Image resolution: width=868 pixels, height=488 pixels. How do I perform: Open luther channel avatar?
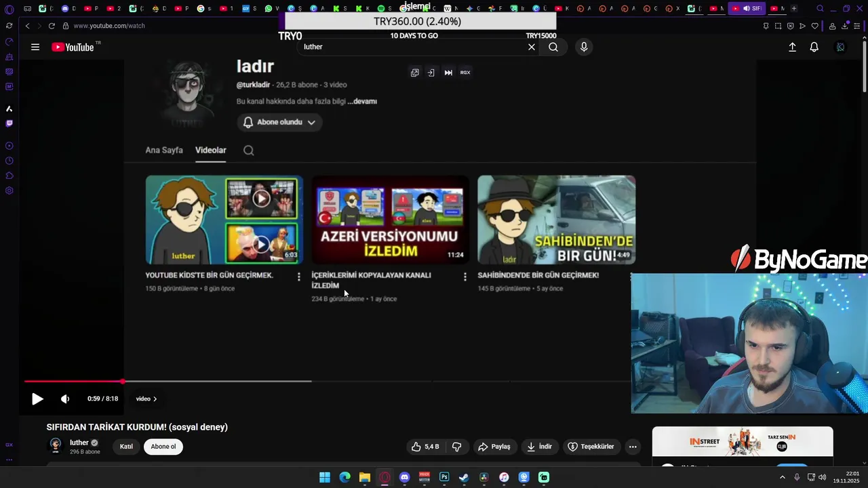pos(56,445)
